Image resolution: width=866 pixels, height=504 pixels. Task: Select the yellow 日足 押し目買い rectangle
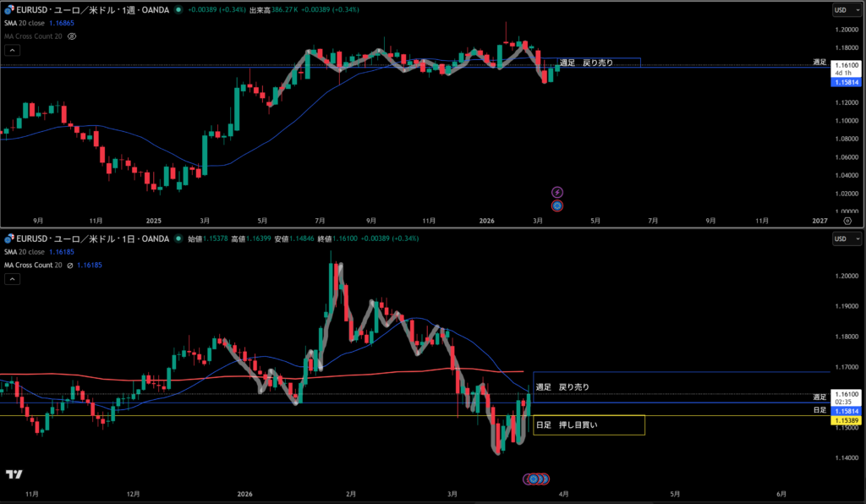pyautogui.click(x=589, y=425)
